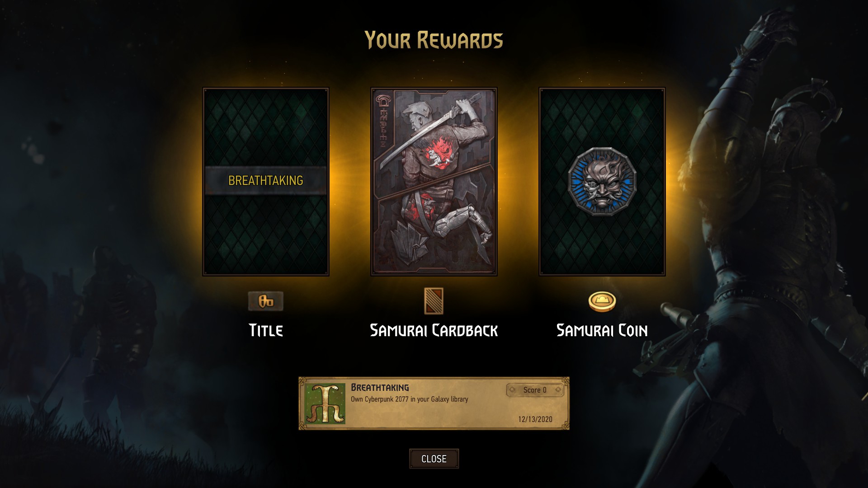
Task: Open the Samurai Cardback reward card
Action: [x=434, y=182]
